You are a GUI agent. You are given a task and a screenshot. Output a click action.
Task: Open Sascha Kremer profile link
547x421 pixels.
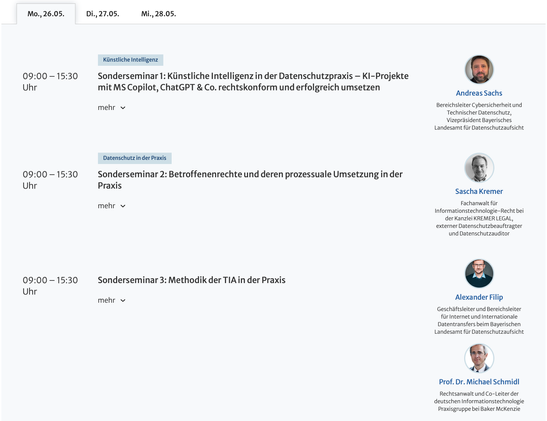479,191
